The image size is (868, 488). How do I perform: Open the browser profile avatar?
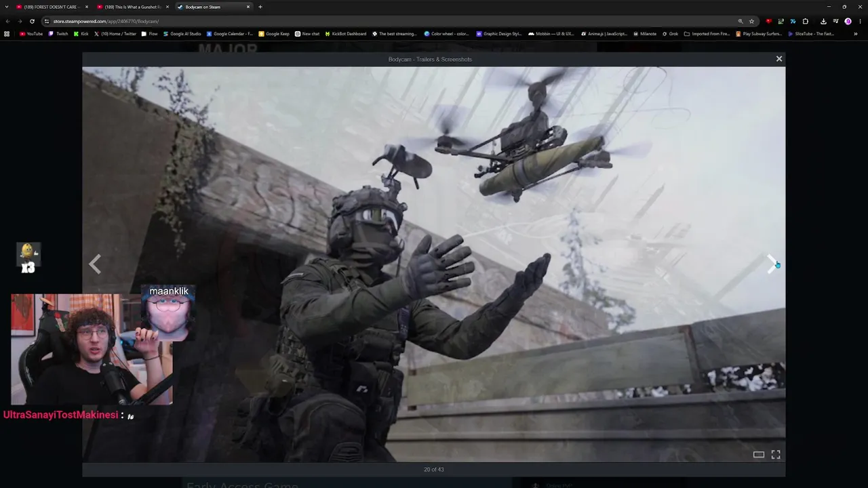coord(848,21)
